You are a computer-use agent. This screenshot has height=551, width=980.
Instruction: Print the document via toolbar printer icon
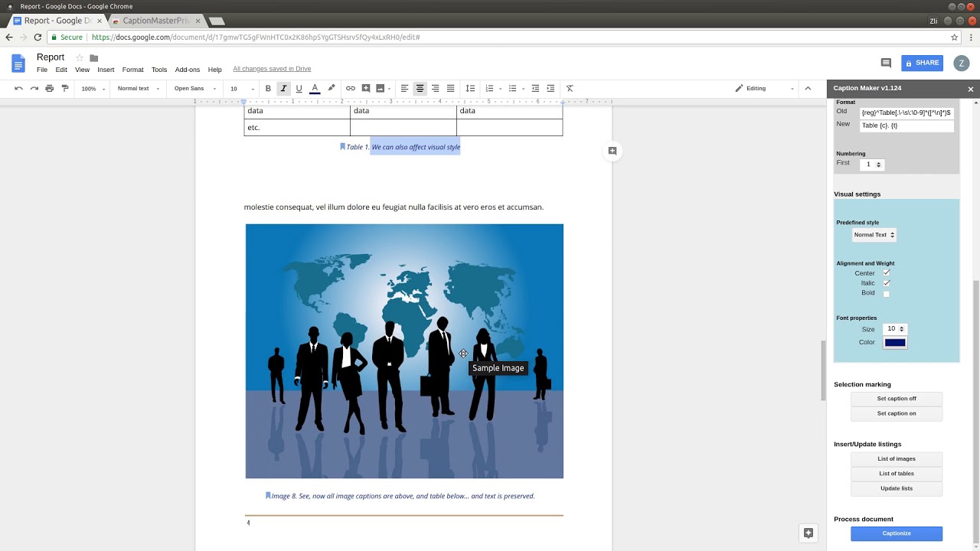[50, 89]
